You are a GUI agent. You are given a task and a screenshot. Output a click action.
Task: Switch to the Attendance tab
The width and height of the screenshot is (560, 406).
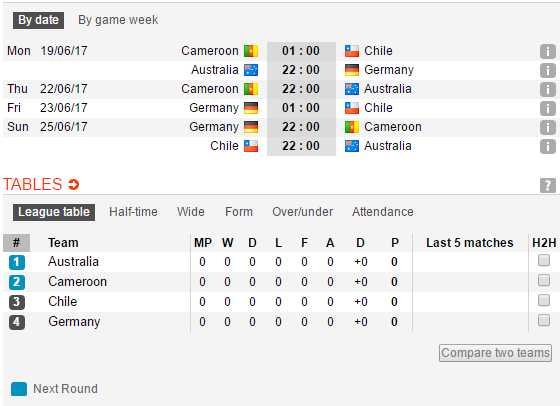click(382, 212)
